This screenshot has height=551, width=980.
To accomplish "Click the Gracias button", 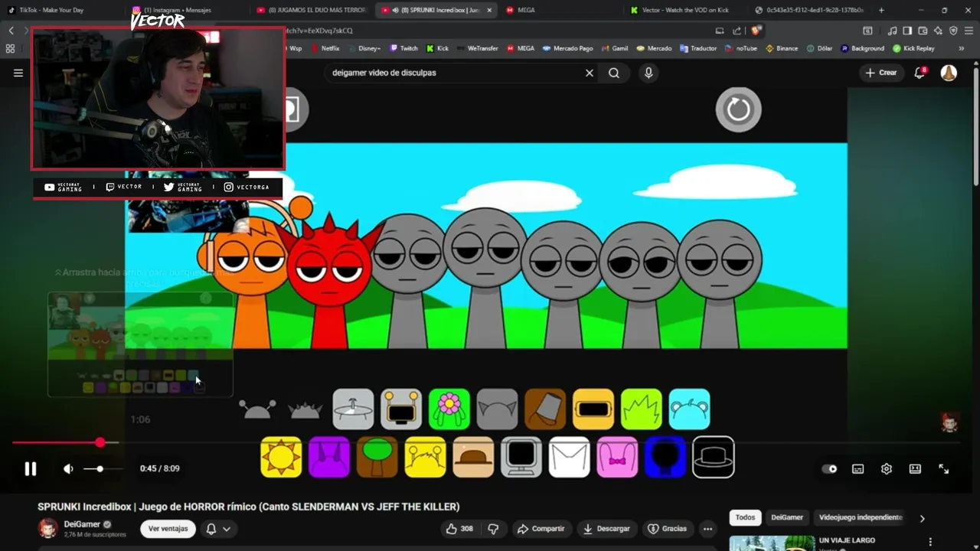I will [x=667, y=529].
